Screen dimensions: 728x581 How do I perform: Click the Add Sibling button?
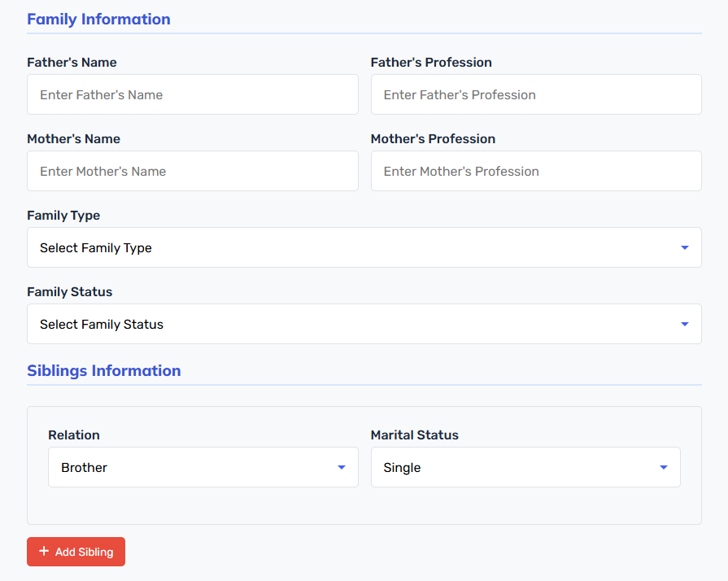tap(76, 552)
